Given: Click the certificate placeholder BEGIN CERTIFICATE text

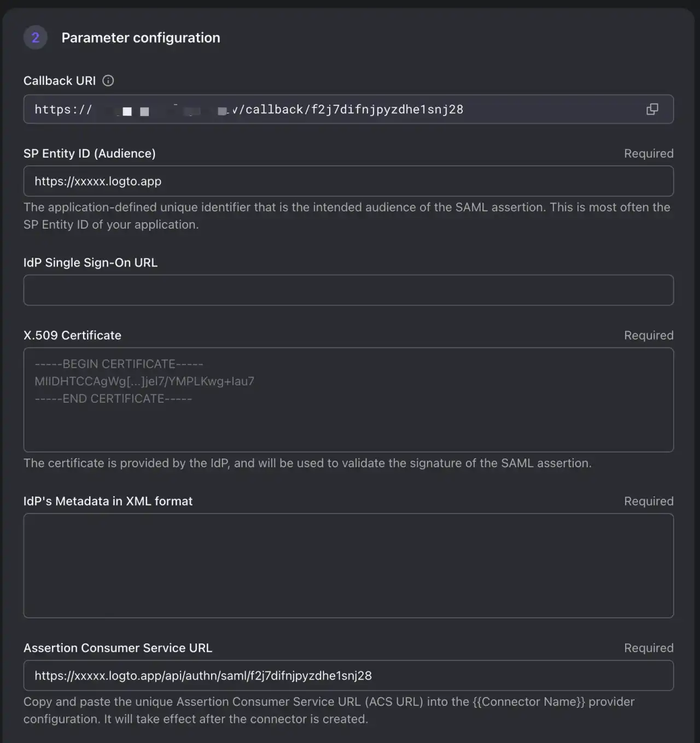Looking at the screenshot, I should point(118,364).
